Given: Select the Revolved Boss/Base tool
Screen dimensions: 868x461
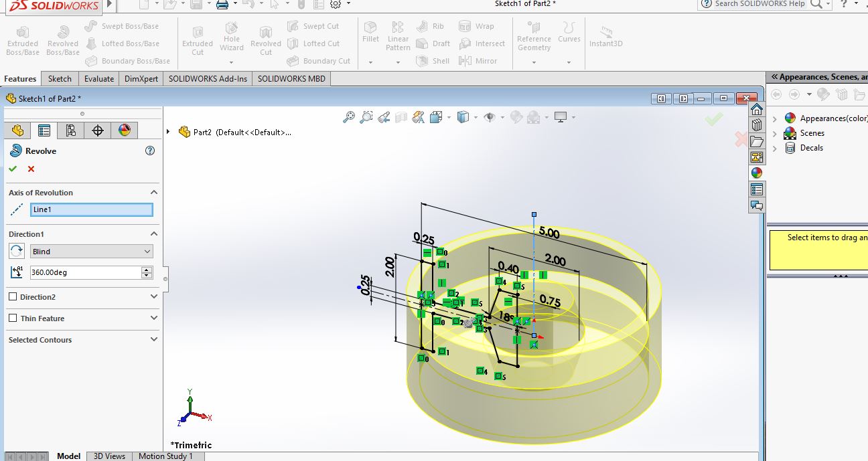Looking at the screenshot, I should (x=63, y=41).
